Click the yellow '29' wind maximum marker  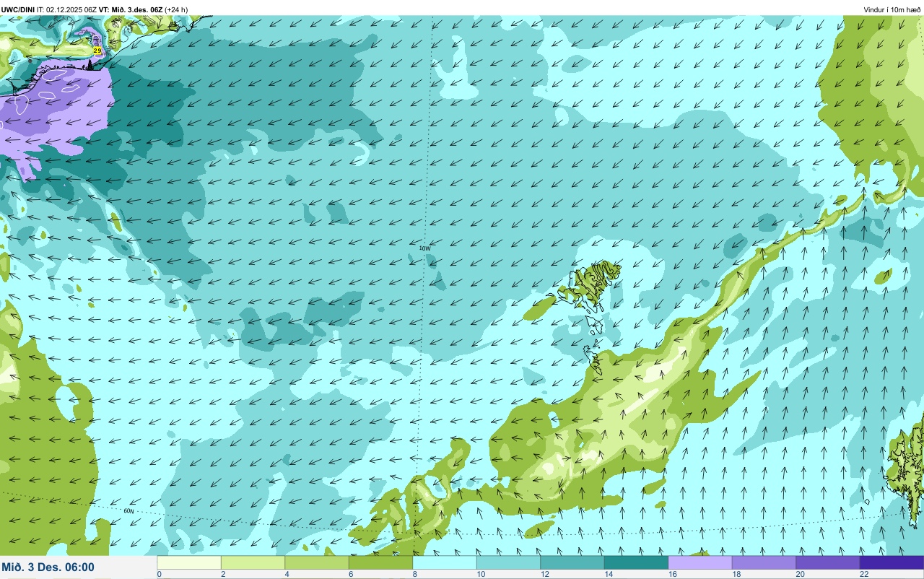click(x=97, y=51)
